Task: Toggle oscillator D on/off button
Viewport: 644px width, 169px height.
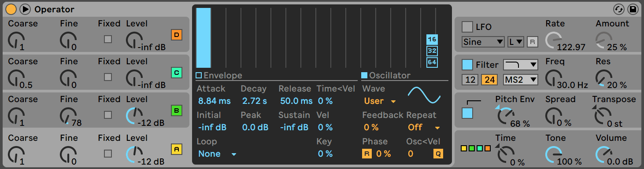Action: coord(177,35)
